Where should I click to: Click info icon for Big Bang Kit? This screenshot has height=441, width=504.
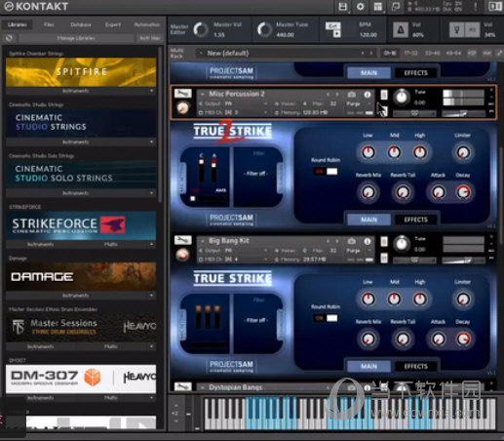pyautogui.click(x=368, y=241)
